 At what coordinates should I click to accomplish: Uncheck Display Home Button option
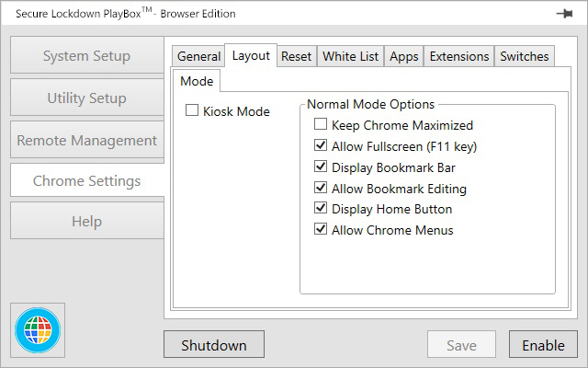(321, 207)
